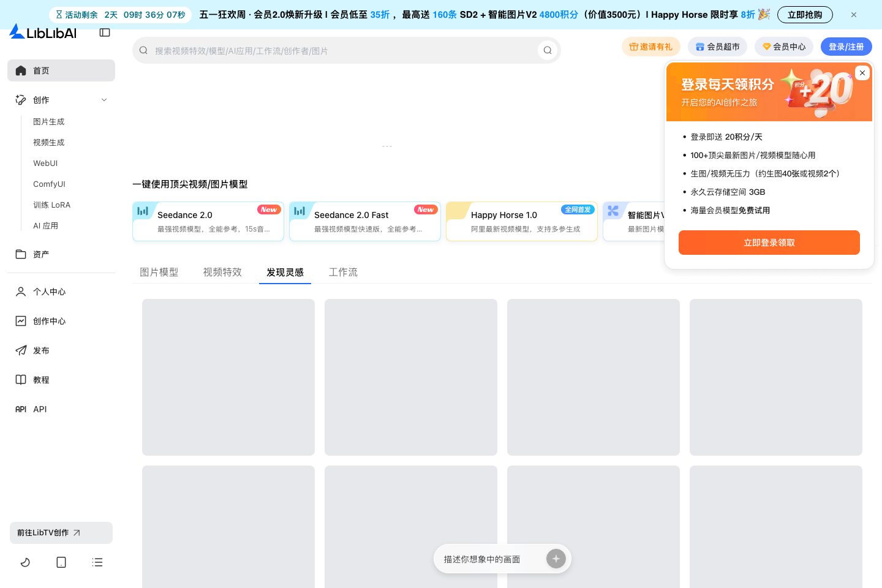Switch to 发现灵感 tab

[285, 273]
